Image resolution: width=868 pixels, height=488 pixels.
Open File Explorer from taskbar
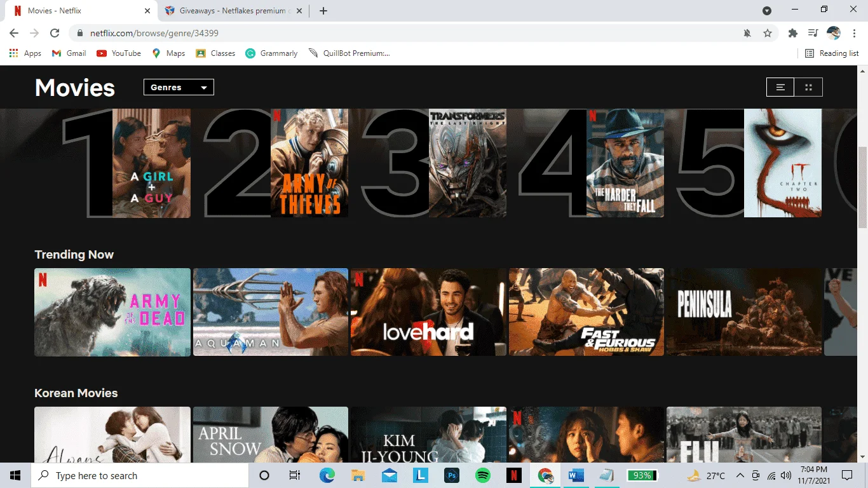click(358, 475)
